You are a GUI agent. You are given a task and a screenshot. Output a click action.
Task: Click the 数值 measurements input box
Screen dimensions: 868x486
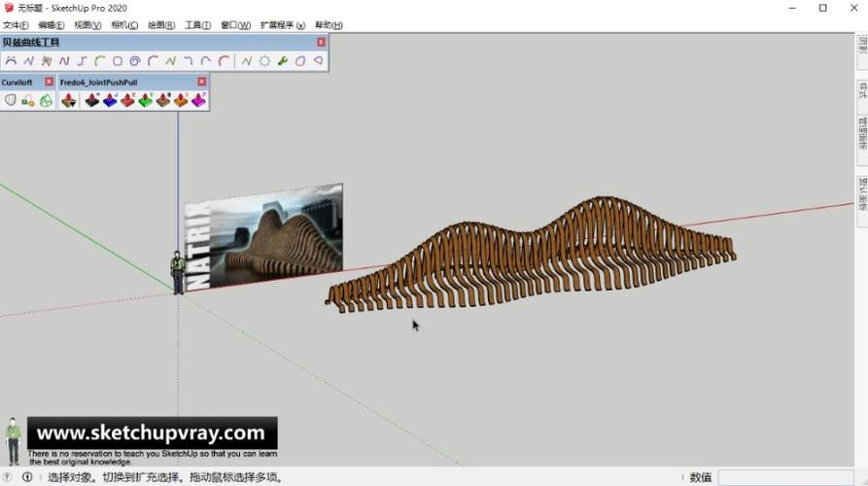pyautogui.click(x=787, y=477)
